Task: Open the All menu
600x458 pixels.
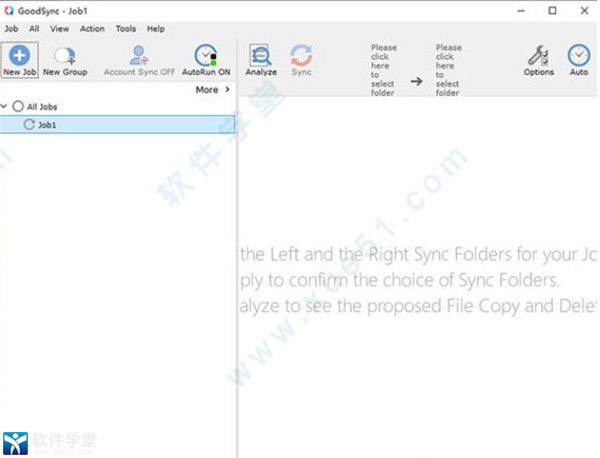Action: [x=34, y=29]
